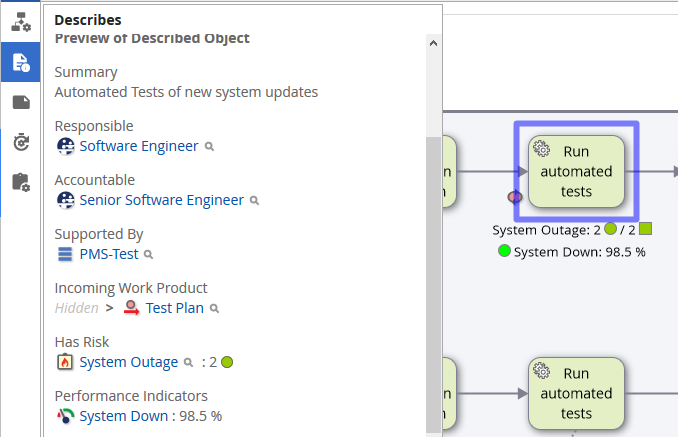The image size is (678, 437).
Task: Click magnifier icon next to System Outage
Action: pyautogui.click(x=188, y=363)
